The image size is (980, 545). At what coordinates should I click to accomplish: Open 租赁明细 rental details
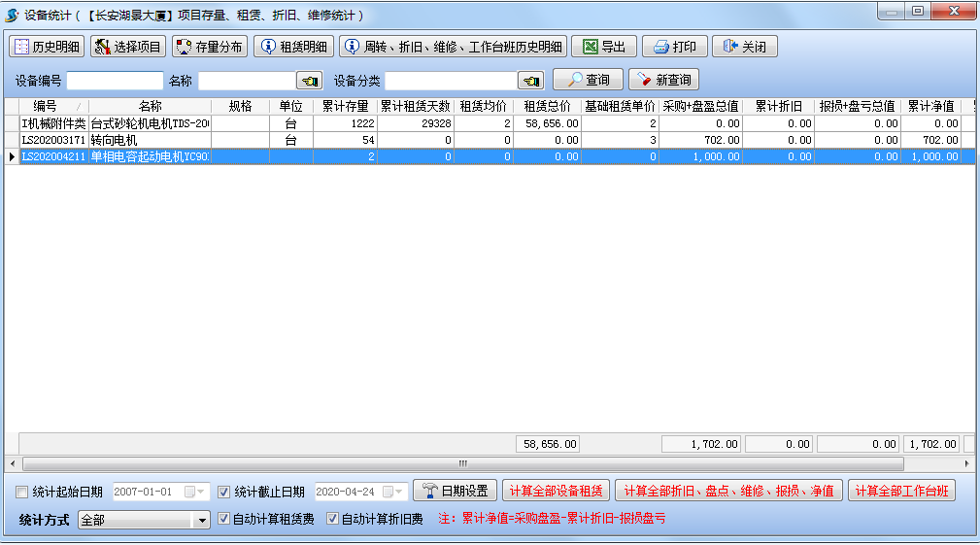[x=294, y=47]
